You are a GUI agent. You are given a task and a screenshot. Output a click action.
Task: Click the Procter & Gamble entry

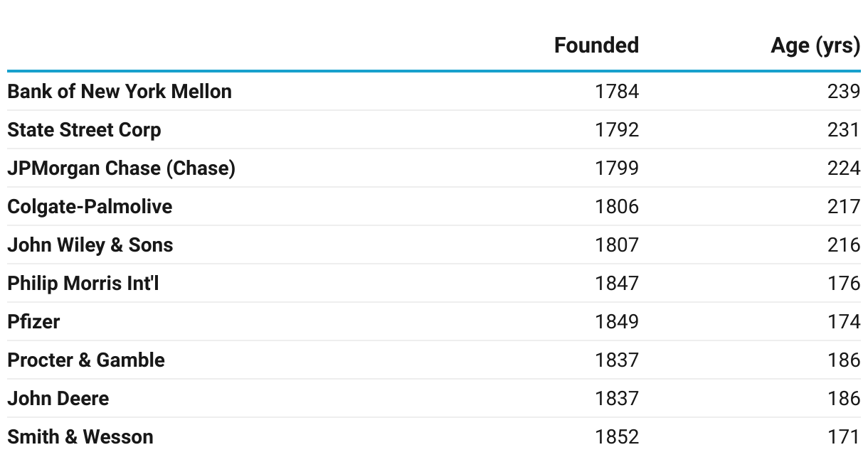86,360
